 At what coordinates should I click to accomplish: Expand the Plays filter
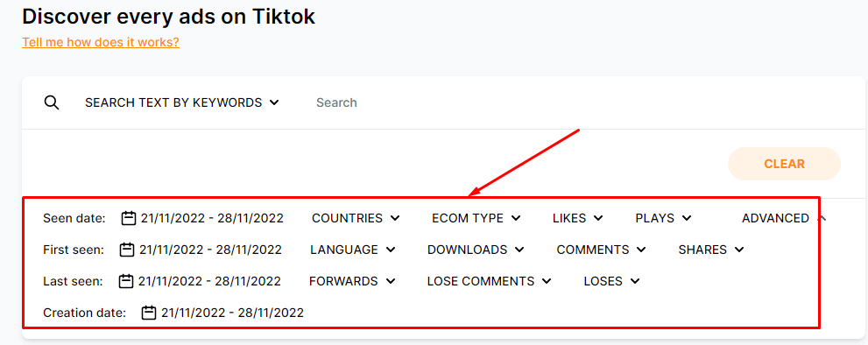[x=663, y=218]
